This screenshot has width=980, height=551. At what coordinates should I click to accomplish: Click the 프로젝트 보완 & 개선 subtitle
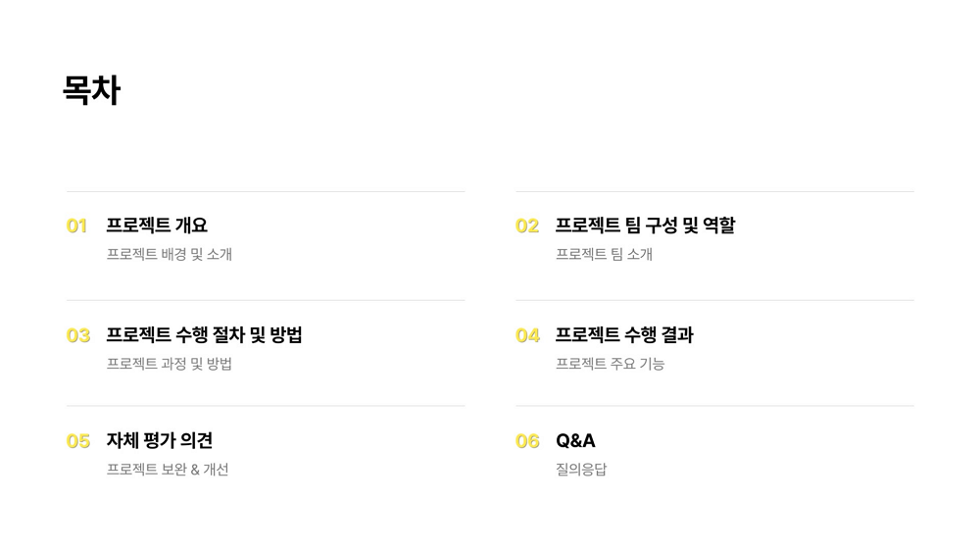coord(168,469)
